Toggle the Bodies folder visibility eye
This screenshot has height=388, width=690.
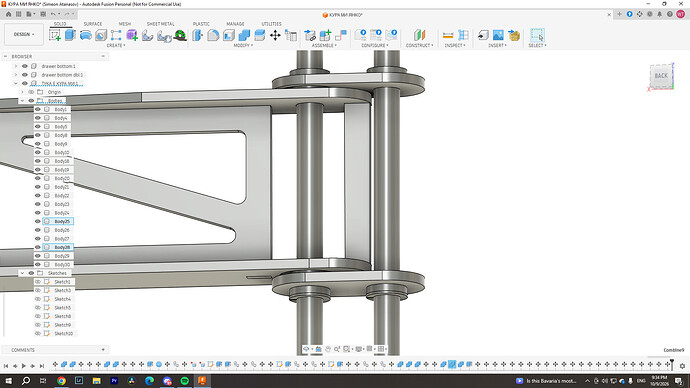(31, 101)
